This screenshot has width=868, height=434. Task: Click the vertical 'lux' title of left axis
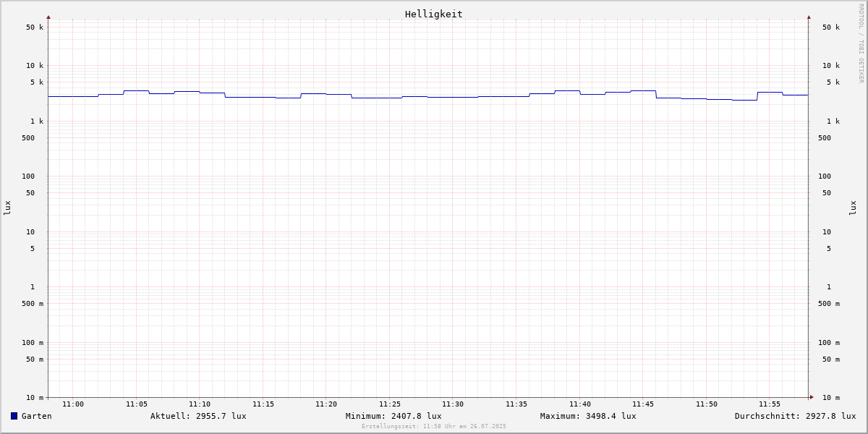tap(7, 208)
